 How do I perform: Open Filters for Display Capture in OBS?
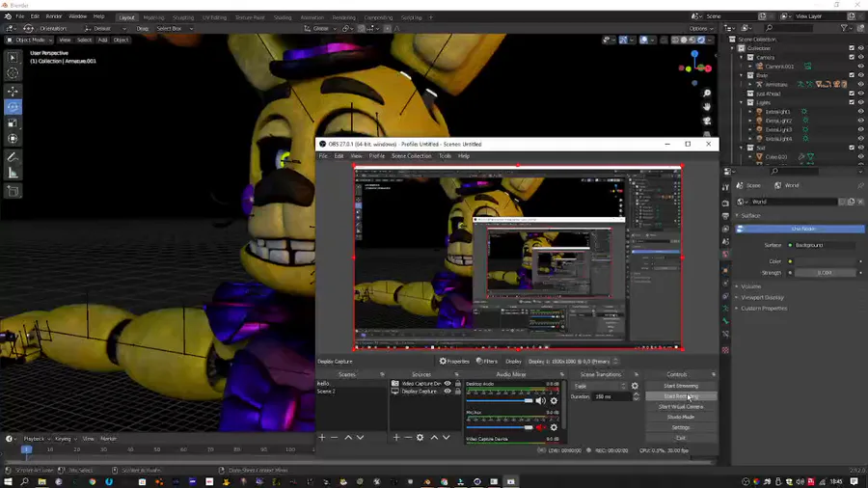pyautogui.click(x=487, y=362)
